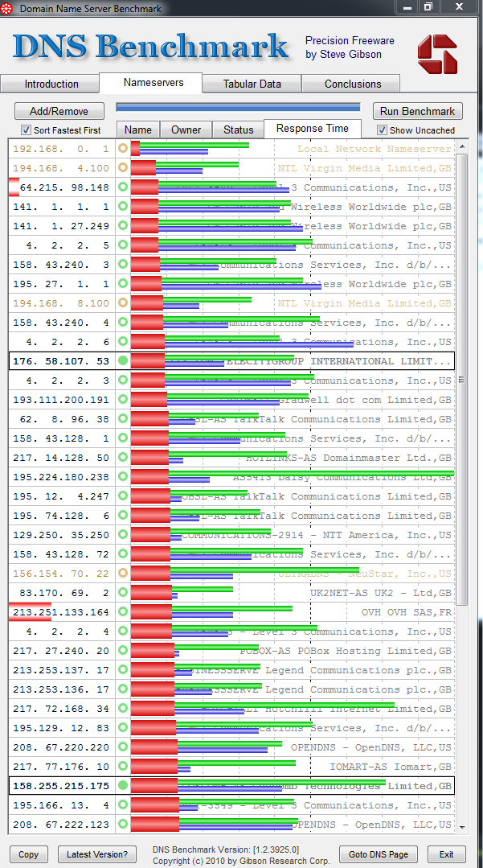The image size is (483, 868).
Task: Click the red app icon in title bar
Action: click(x=7, y=8)
